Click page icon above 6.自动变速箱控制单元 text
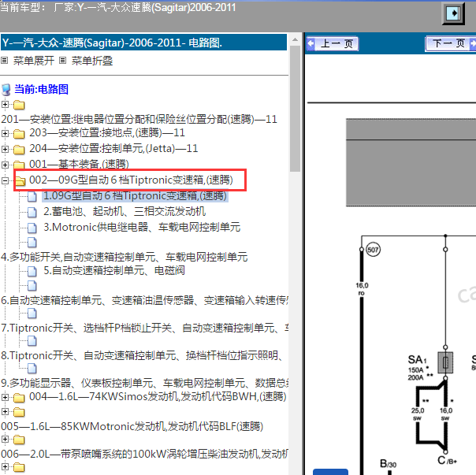 (x=32, y=286)
